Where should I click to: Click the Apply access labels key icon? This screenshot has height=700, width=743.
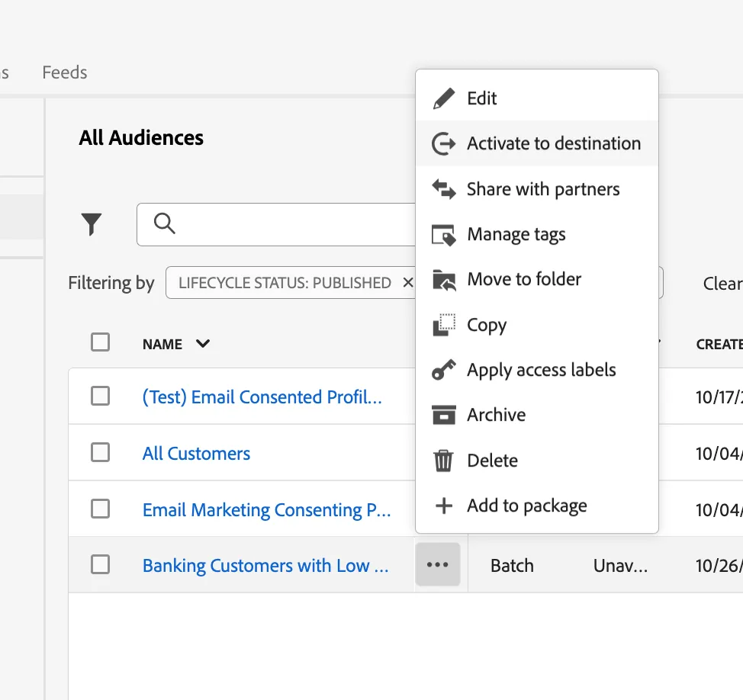tap(444, 370)
